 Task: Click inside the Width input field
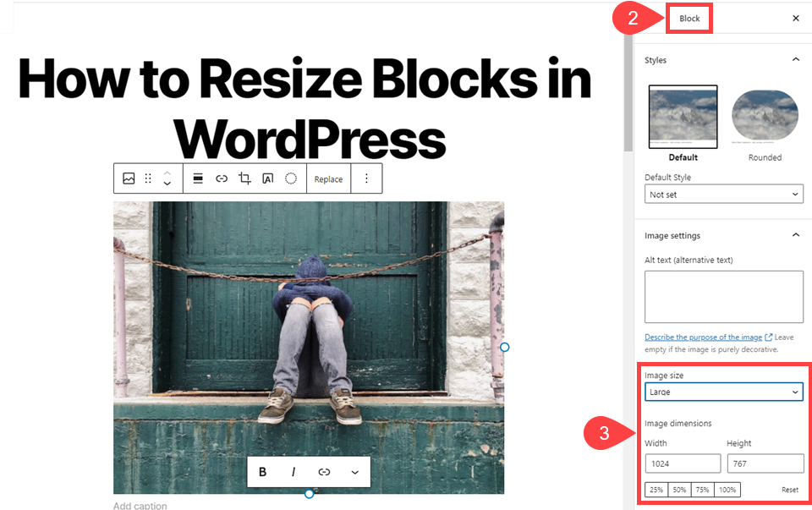pos(683,463)
